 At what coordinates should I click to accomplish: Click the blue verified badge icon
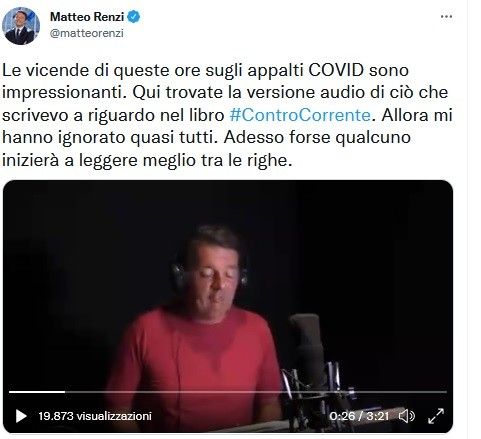(x=134, y=16)
